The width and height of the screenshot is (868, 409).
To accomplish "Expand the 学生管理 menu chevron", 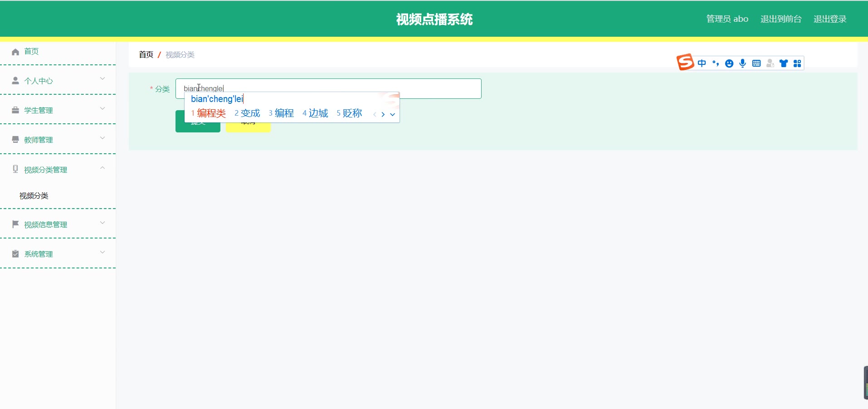I will click(102, 108).
